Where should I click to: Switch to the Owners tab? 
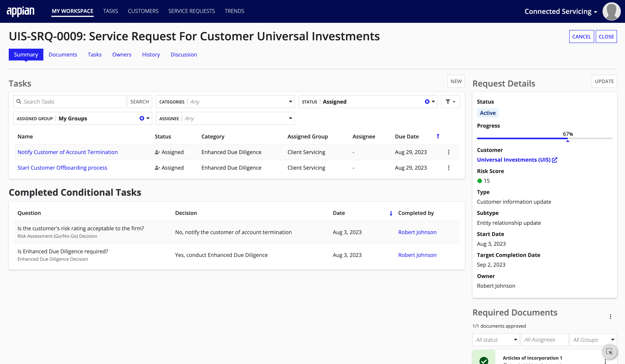click(122, 55)
